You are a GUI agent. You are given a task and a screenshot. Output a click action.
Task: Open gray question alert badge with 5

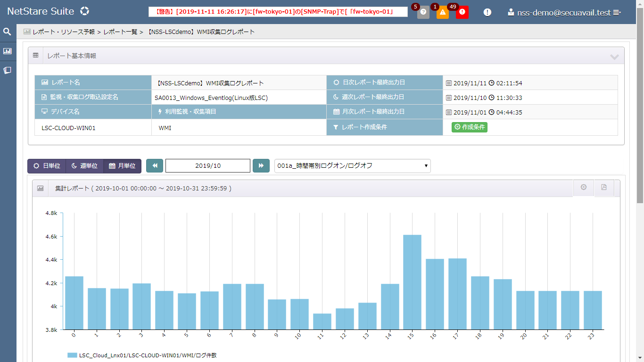coord(423,12)
